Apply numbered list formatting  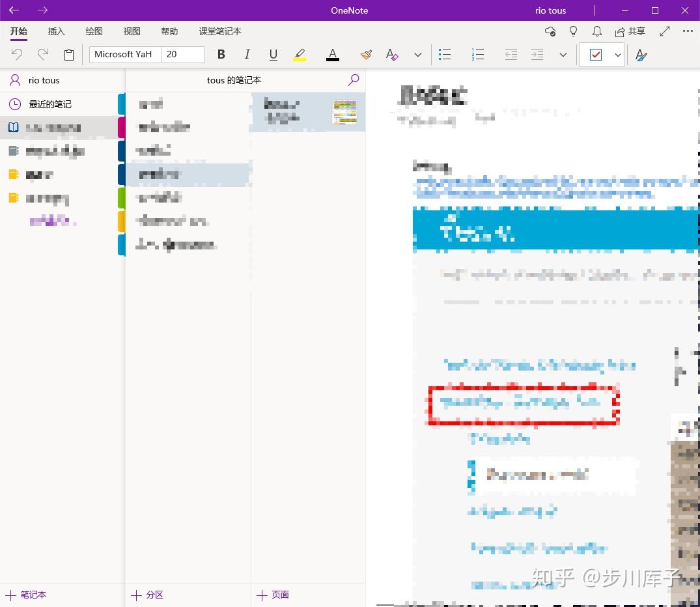point(478,55)
